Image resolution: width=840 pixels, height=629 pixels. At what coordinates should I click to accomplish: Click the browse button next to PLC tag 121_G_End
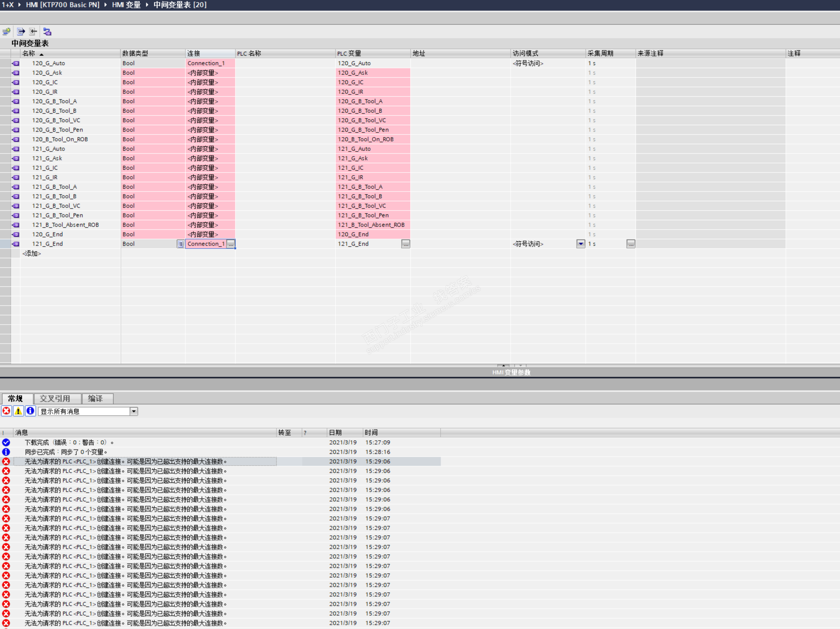pyautogui.click(x=406, y=244)
